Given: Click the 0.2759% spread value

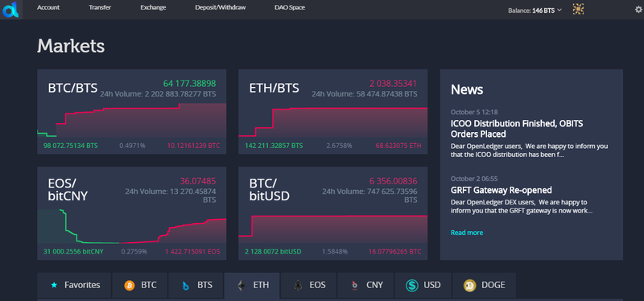Looking at the screenshot, I should (x=134, y=251).
